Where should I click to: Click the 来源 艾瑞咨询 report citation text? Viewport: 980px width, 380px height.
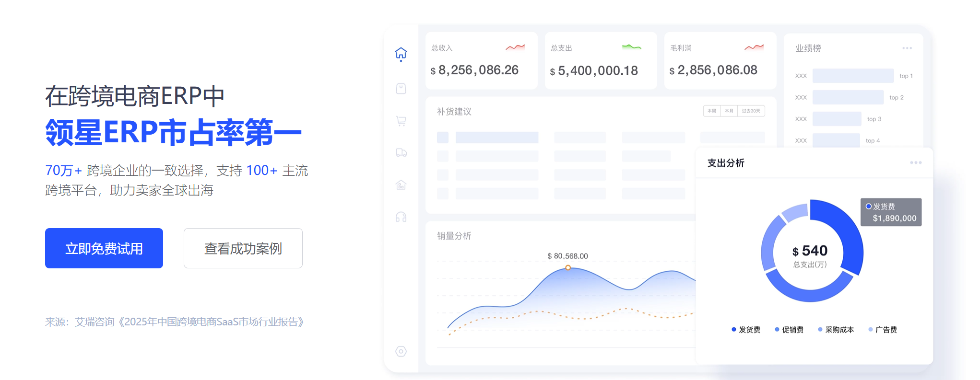(175, 322)
